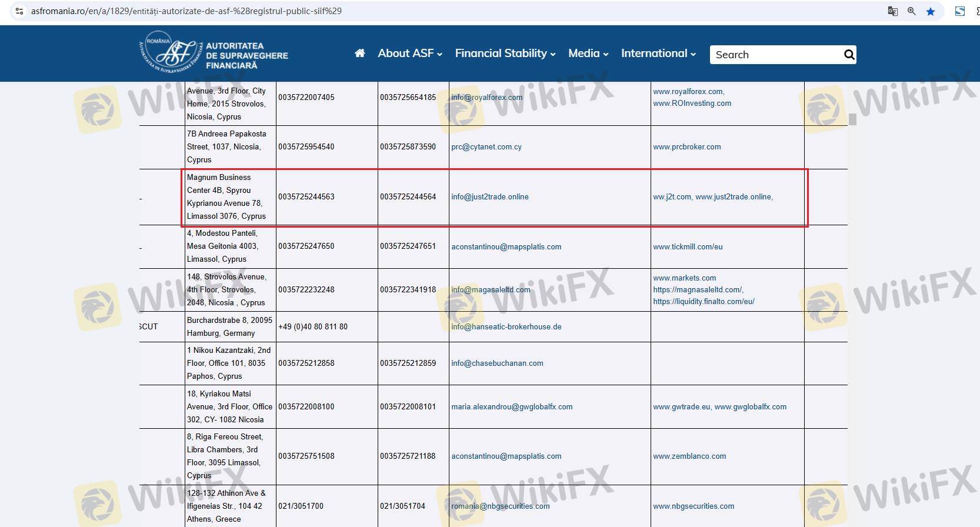Image resolution: width=980 pixels, height=527 pixels.
Task: Visit the www.gwtrade.eu link
Action: pos(682,407)
